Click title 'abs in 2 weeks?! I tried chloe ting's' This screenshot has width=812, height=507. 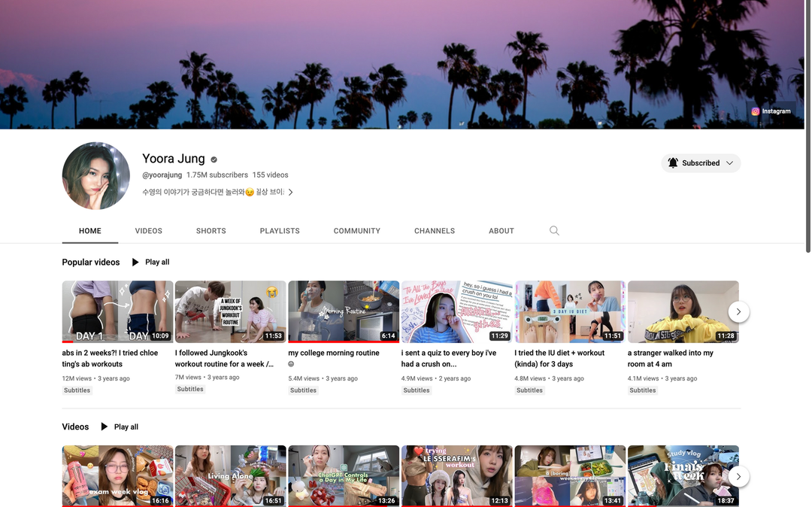(x=110, y=358)
